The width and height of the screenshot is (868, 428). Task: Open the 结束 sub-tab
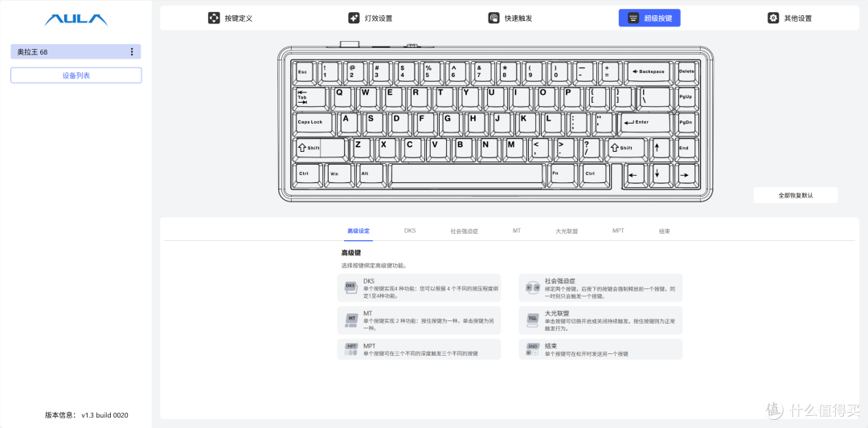(665, 230)
